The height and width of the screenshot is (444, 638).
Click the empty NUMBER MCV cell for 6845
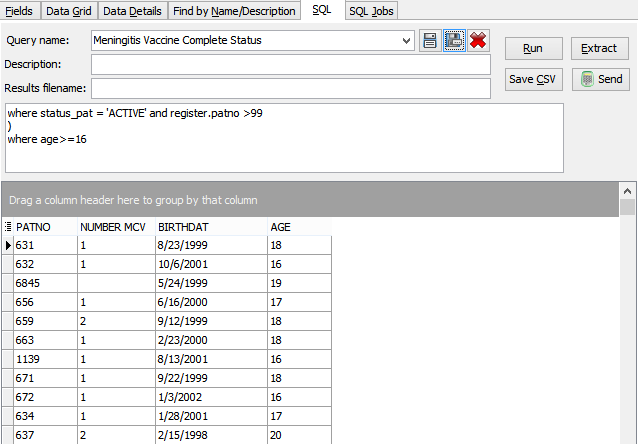click(x=116, y=283)
